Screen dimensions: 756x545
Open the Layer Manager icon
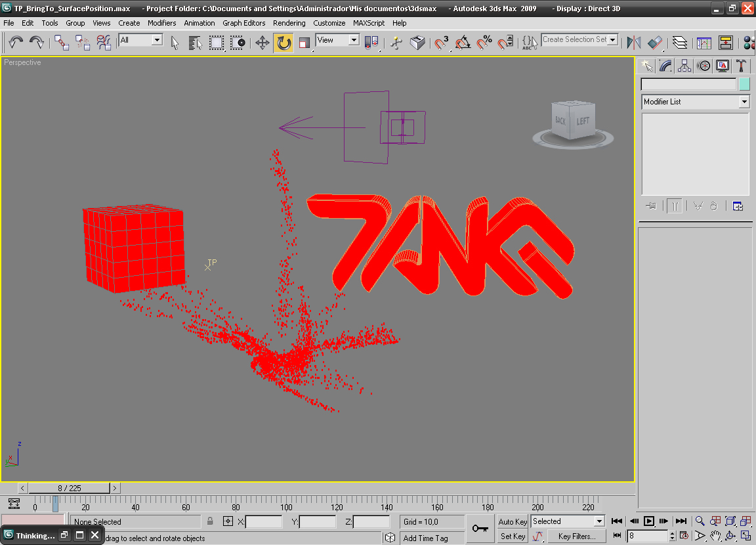click(x=680, y=43)
